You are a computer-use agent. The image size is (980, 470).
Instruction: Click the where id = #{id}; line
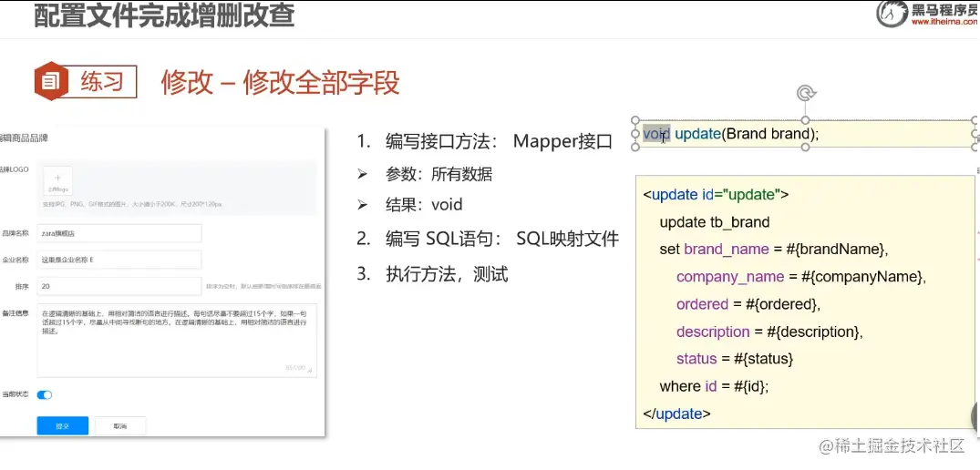(x=714, y=386)
